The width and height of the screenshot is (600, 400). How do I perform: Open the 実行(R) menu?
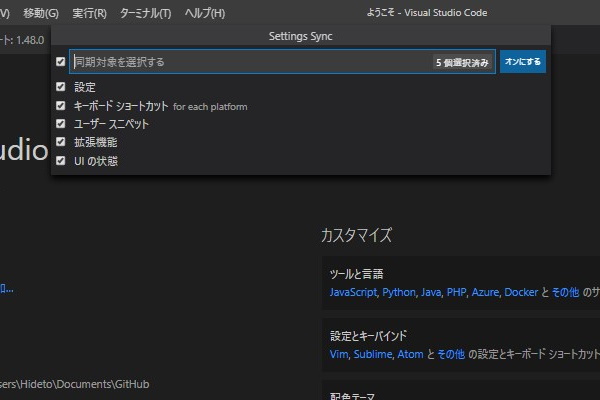click(x=90, y=13)
